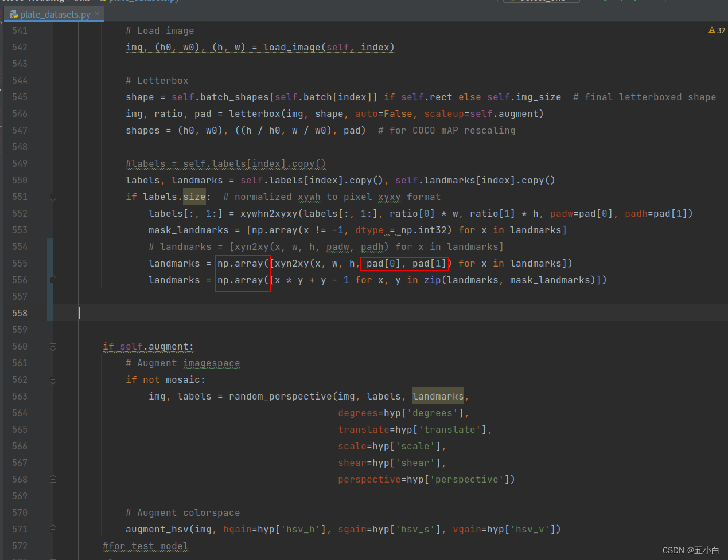Click the letterbox function call on line 546

pos(255,113)
